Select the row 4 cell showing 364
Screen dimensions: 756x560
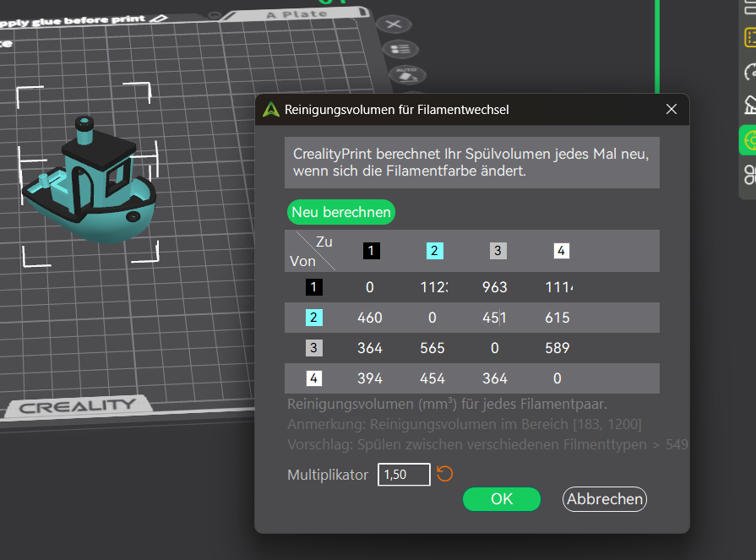click(495, 378)
